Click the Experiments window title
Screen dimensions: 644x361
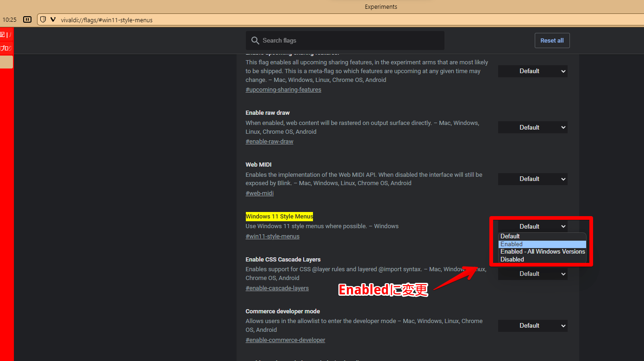click(381, 6)
